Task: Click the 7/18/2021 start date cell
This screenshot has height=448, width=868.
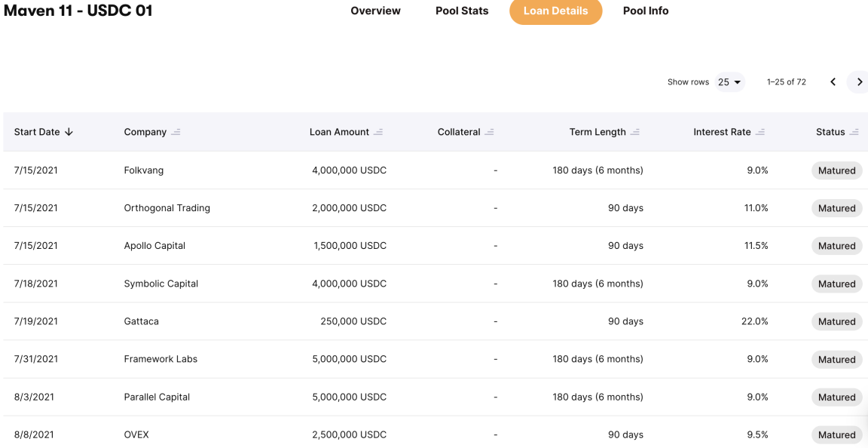Action: click(x=36, y=284)
